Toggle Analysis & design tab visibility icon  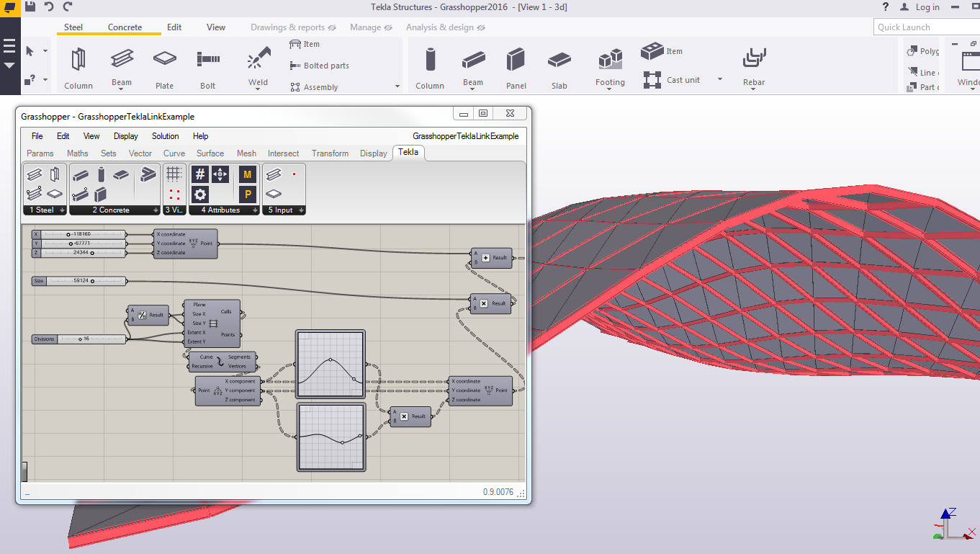[x=481, y=27]
